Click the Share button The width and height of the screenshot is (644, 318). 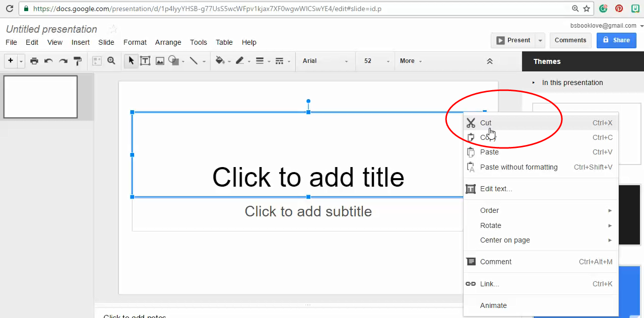(x=616, y=40)
